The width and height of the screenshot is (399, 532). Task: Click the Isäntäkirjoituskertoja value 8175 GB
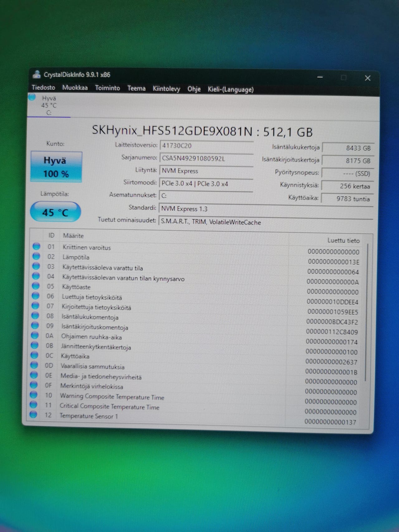click(x=348, y=161)
